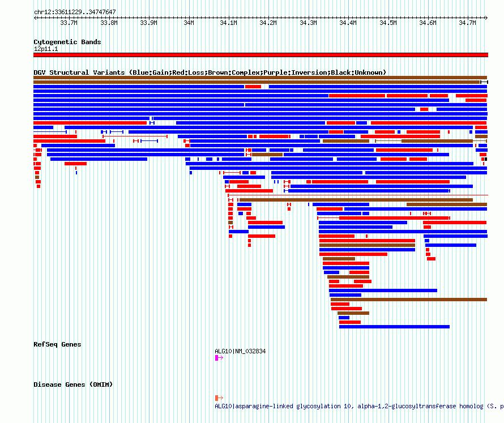Image resolution: width=504 pixels, height=423 pixels.
Task: Click the 33.7M ruler tick label
Action: [69, 23]
